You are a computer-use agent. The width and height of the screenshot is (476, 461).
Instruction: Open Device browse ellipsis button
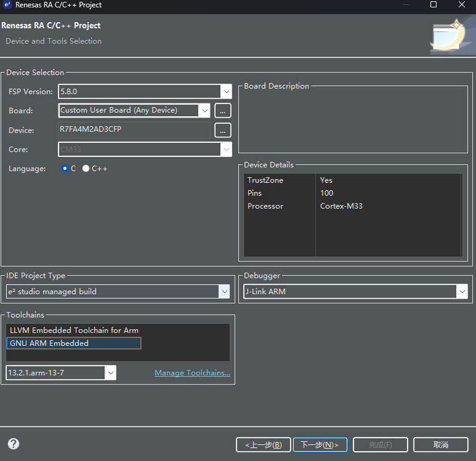pos(222,130)
